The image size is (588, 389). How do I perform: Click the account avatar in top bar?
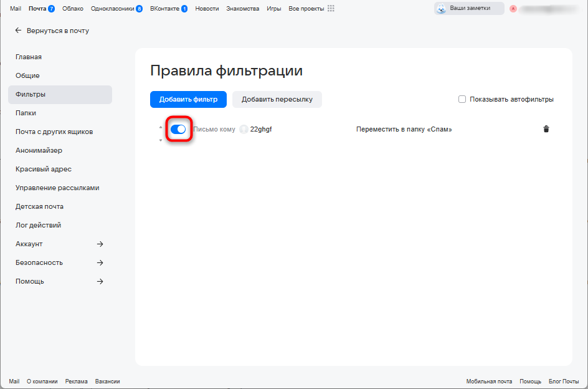(x=513, y=8)
